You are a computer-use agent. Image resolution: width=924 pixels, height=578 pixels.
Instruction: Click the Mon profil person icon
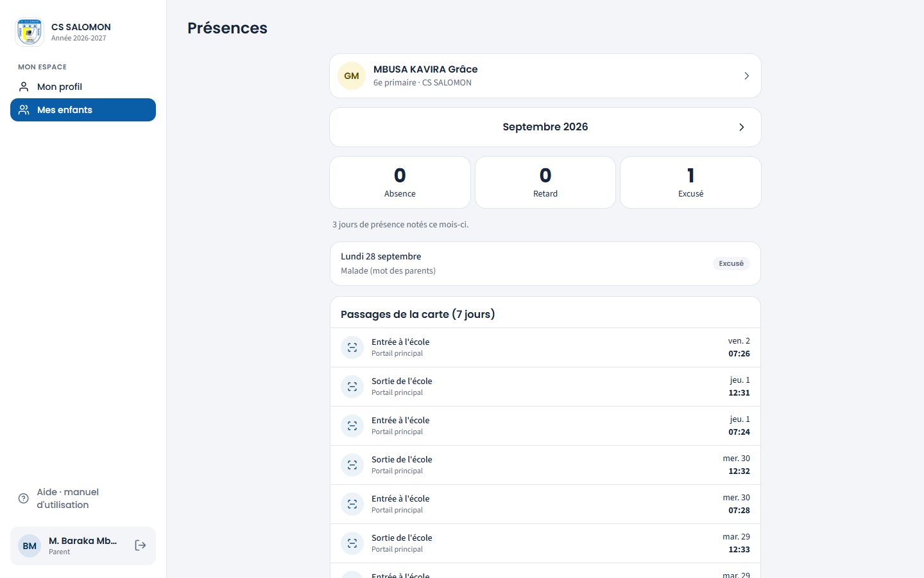tap(24, 87)
